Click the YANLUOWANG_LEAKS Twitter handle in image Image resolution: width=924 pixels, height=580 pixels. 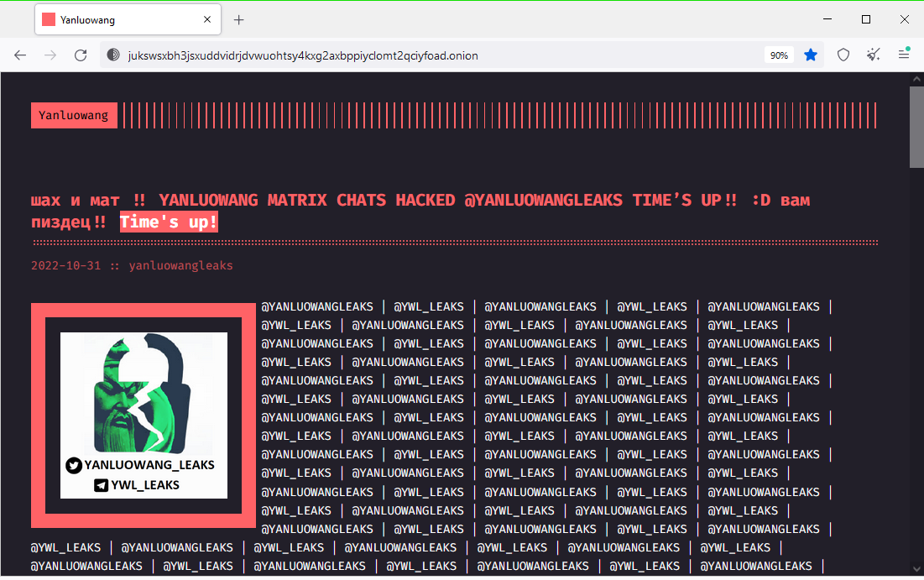click(x=149, y=465)
